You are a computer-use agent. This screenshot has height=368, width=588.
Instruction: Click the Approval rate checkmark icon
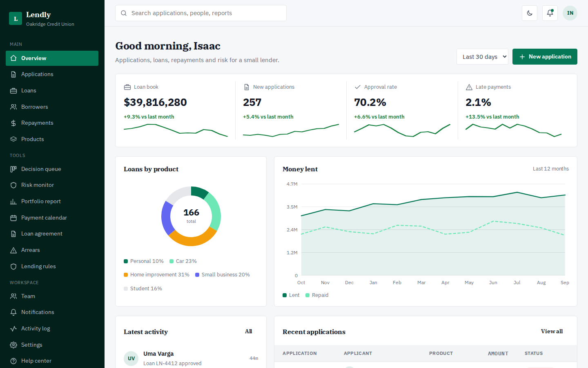point(358,87)
